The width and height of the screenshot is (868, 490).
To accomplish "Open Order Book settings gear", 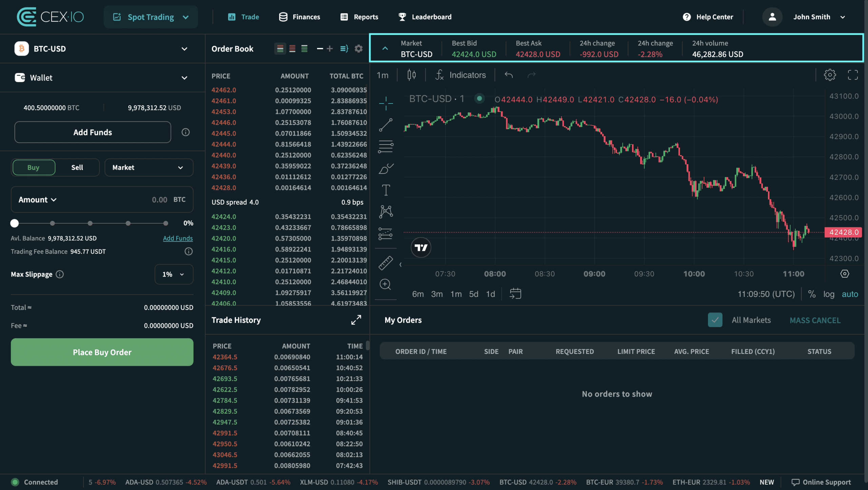I will (x=358, y=49).
